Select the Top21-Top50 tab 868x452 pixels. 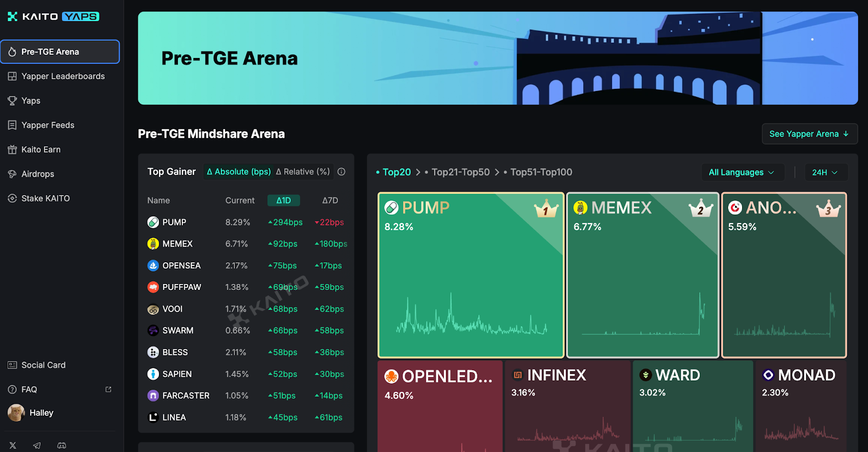(x=457, y=172)
